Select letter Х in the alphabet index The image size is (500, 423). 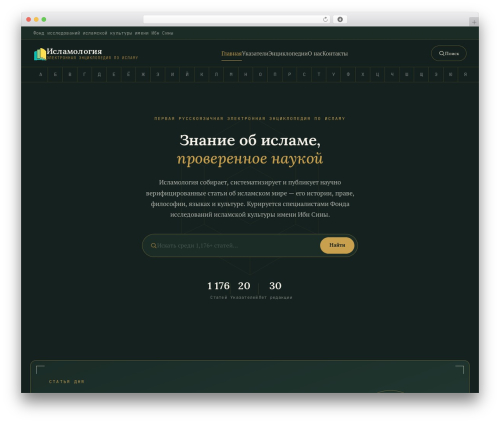[x=363, y=74]
